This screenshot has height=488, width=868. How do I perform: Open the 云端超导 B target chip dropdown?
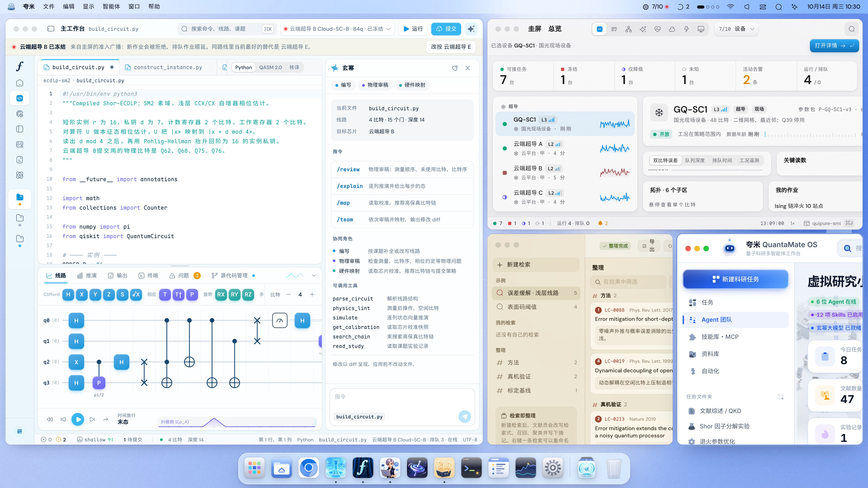tap(337, 29)
